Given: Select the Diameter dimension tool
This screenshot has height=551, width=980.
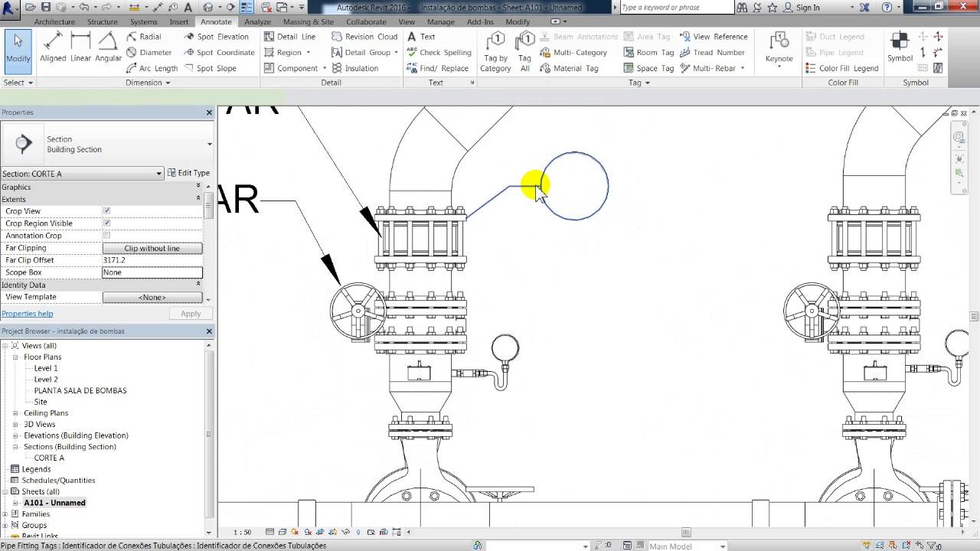Looking at the screenshot, I should pyautogui.click(x=149, y=53).
